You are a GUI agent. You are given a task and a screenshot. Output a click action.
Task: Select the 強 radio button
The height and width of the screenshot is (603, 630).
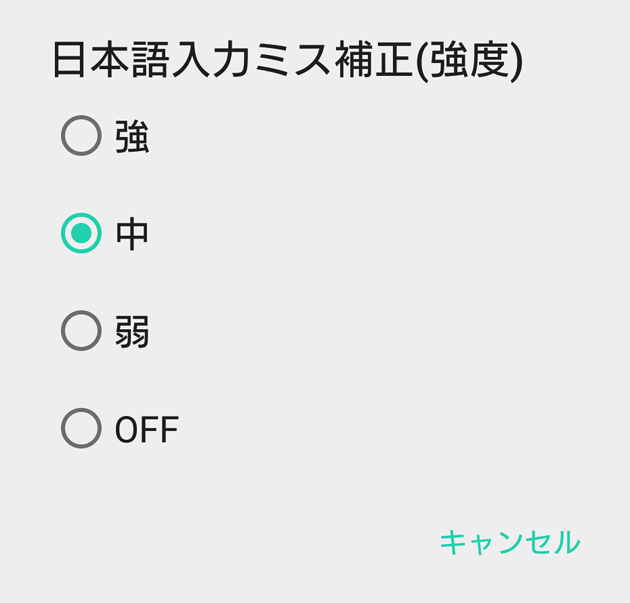click(81, 136)
